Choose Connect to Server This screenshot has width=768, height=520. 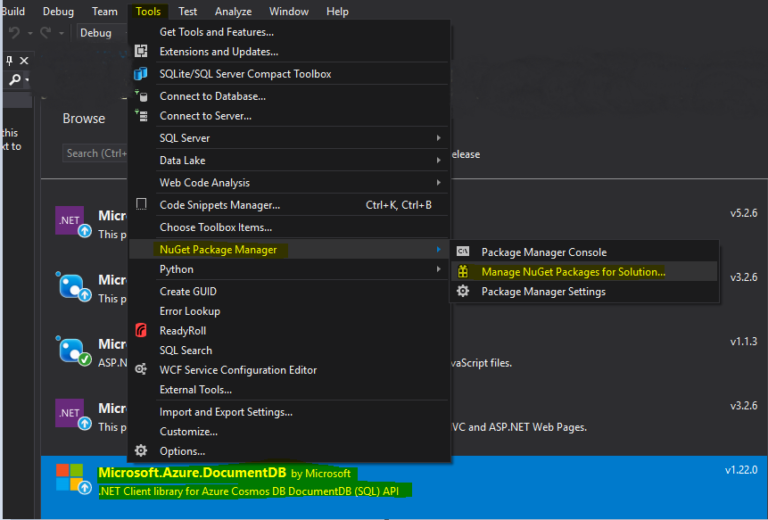289,116
